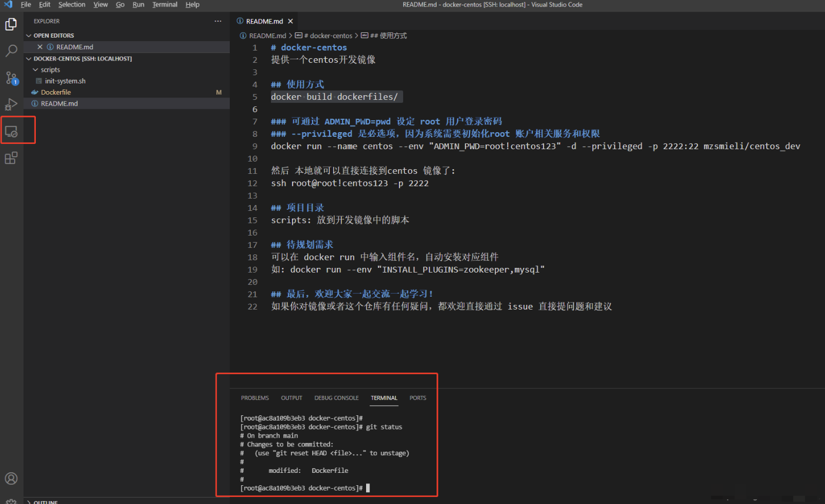The height and width of the screenshot is (504, 825).
Task: Open the View menu
Action: coord(100,4)
